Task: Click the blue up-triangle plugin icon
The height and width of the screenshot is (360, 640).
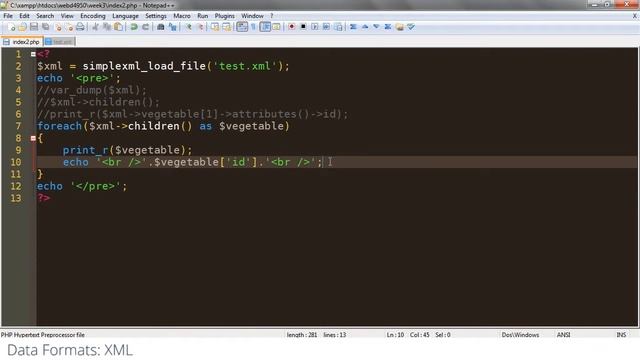Action: 365,27
